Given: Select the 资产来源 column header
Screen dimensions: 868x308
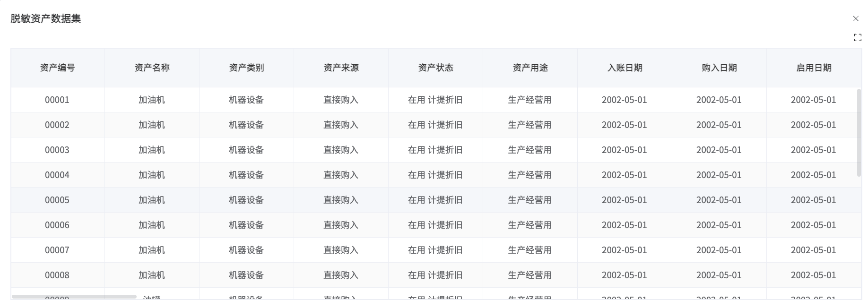Looking at the screenshot, I should 341,68.
